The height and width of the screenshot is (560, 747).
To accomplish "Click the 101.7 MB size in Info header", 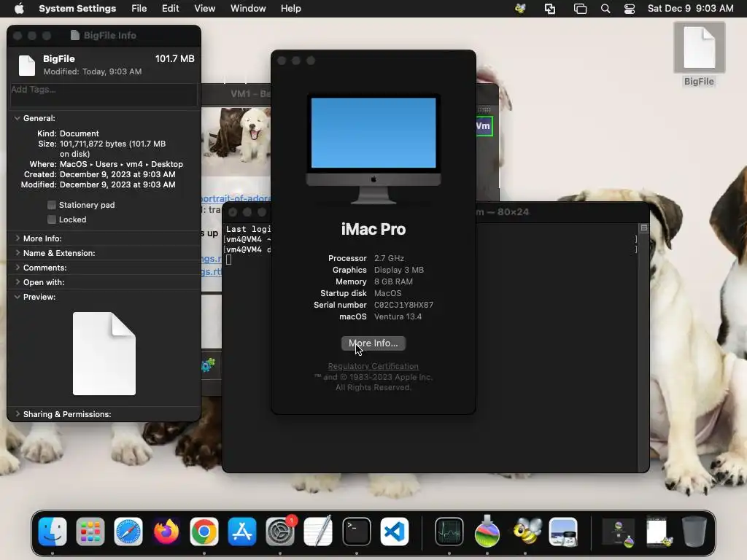I will tap(175, 58).
